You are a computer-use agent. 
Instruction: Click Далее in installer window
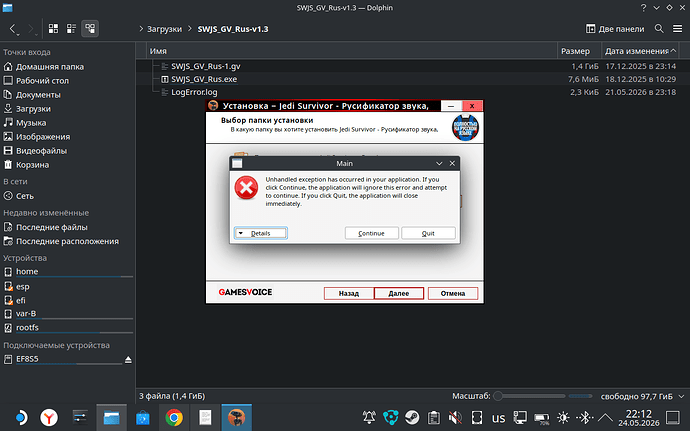pos(399,293)
